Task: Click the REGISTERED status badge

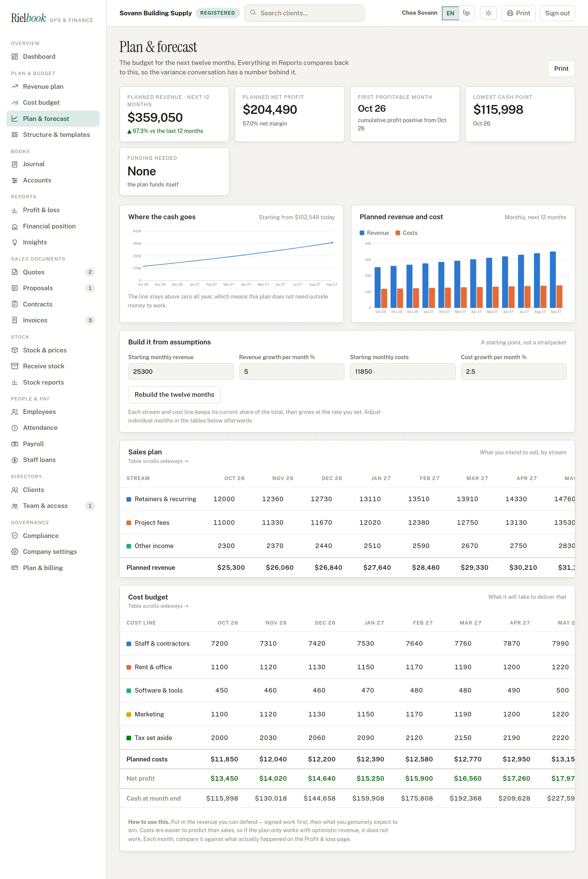Action: tap(217, 13)
